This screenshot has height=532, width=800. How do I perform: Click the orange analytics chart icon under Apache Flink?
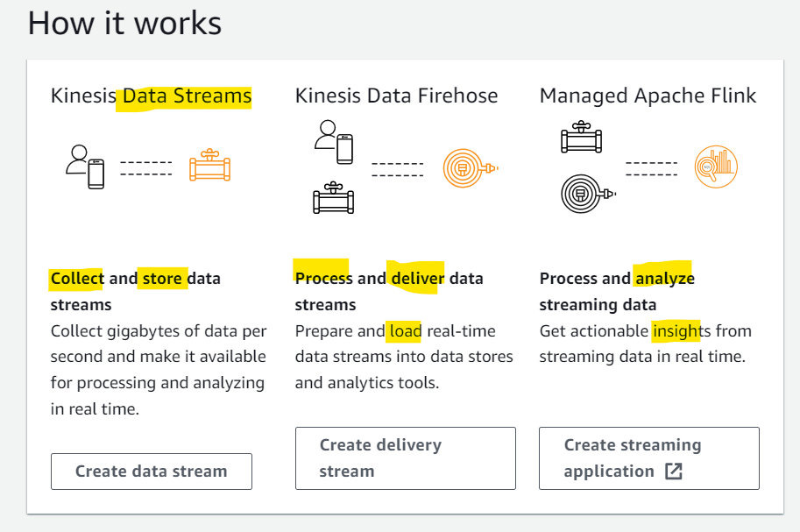tap(716, 167)
